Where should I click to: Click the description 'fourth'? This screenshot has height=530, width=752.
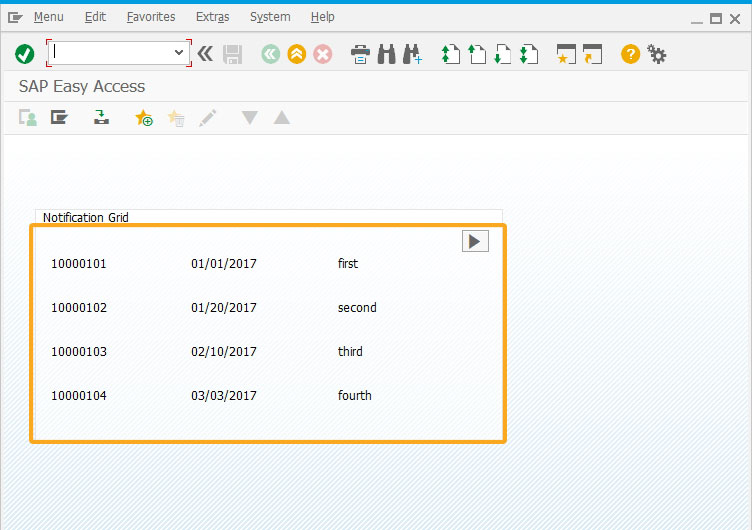[354, 396]
